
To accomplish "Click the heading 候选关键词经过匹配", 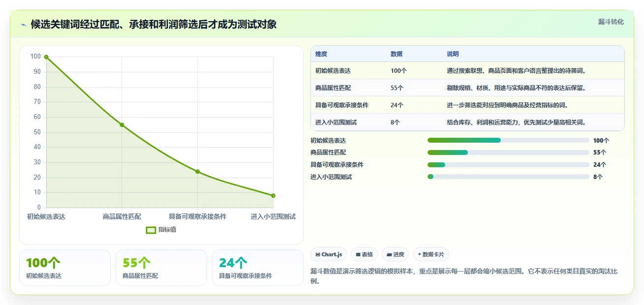I will click(x=153, y=25).
